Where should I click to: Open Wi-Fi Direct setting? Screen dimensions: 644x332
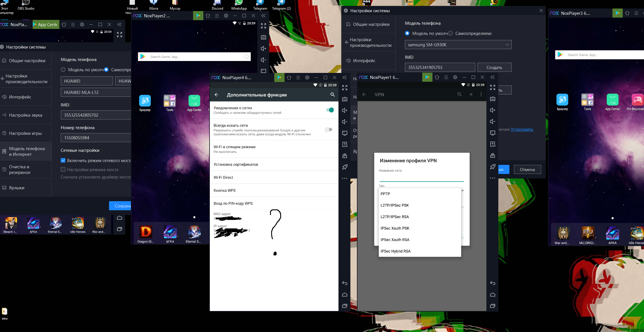pyautogui.click(x=274, y=177)
